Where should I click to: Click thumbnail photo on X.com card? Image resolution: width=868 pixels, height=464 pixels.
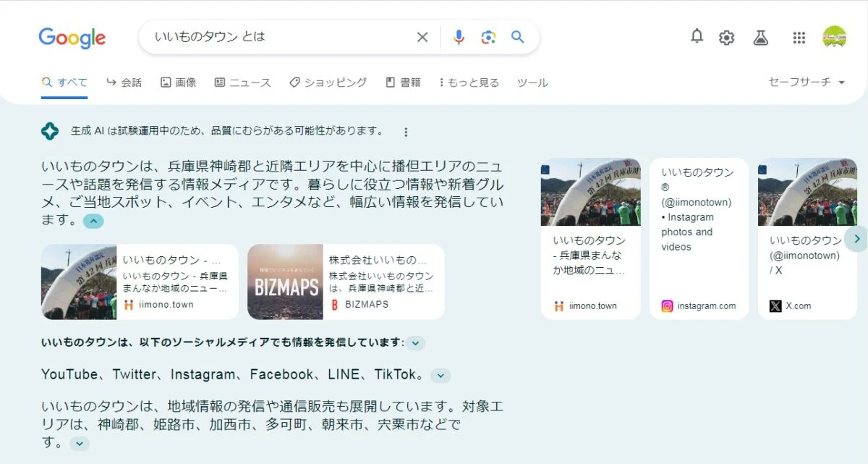807,192
